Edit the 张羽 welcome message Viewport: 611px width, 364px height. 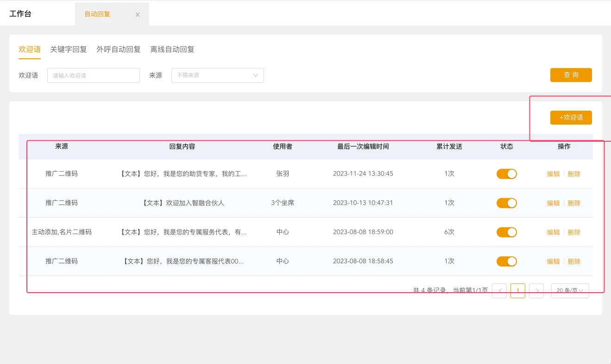[554, 174]
